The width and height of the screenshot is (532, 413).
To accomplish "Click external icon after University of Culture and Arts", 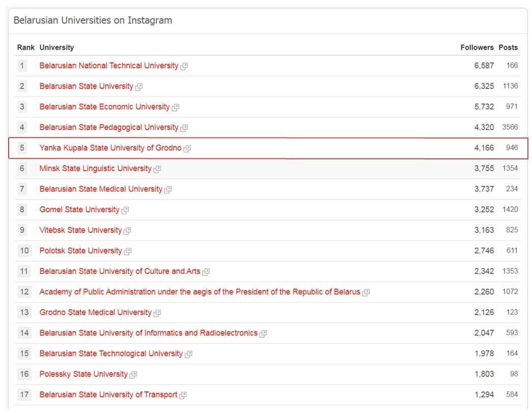I will tap(206, 272).
